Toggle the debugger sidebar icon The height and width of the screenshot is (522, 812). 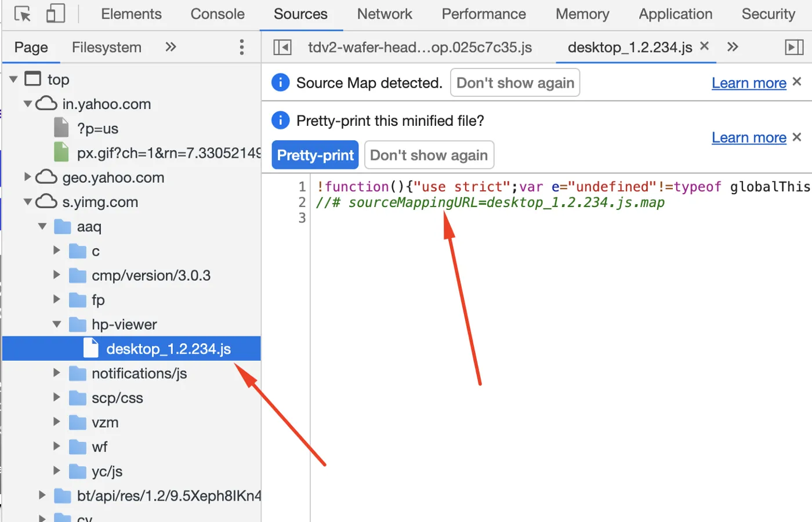click(x=794, y=47)
